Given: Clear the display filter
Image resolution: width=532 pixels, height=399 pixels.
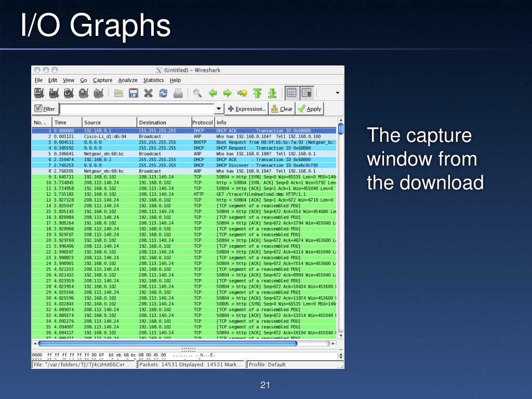Looking at the screenshot, I should (282, 109).
